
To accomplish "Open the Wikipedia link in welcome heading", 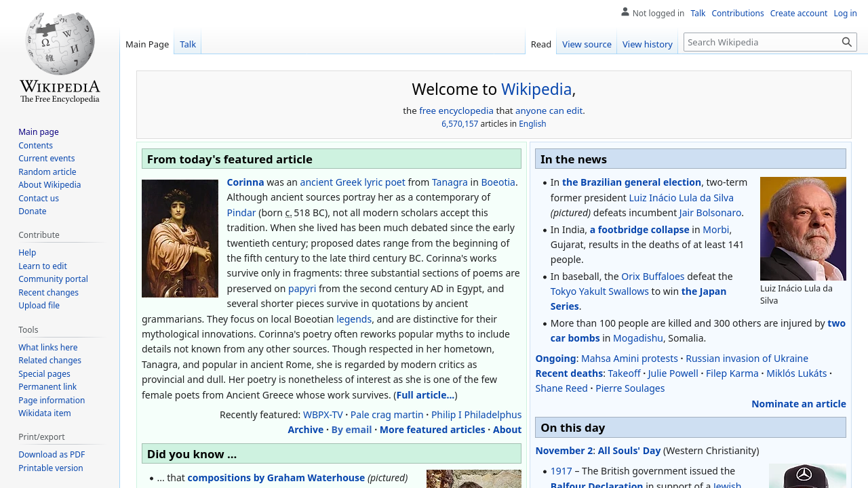I will tap(536, 89).
